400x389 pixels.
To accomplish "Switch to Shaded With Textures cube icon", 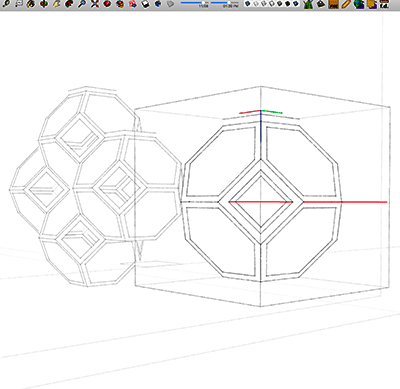I will pos(280,4).
